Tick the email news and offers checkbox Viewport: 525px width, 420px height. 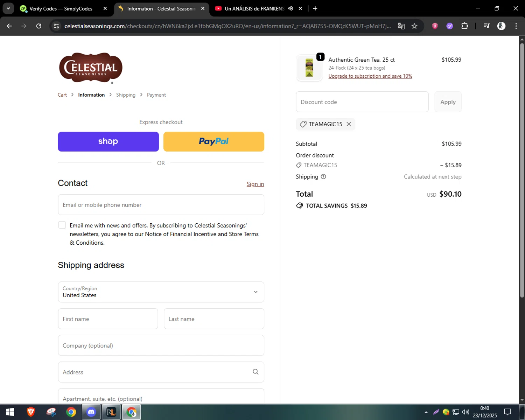[62, 225]
